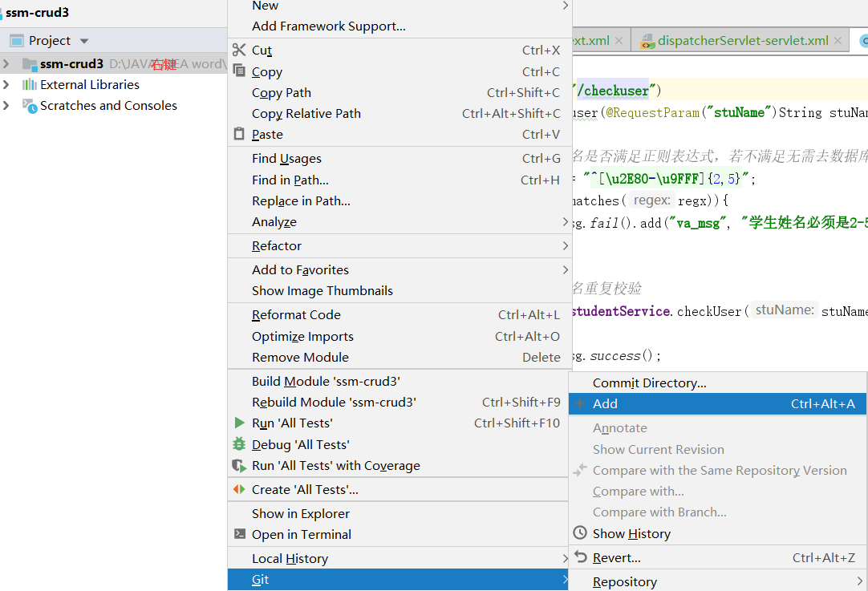The height and width of the screenshot is (591, 868).
Task: Select Rebuild Module 'ssm-crud3'
Action: [398, 403]
